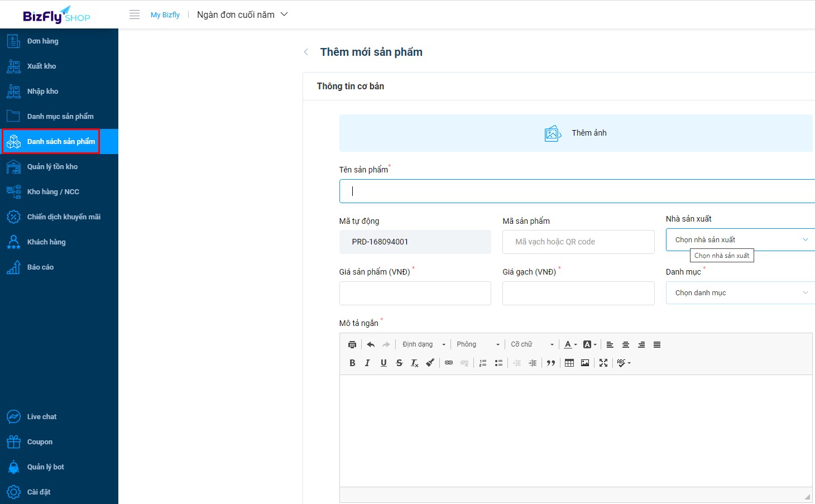Open Chọn danh mục dropdown
Viewport: 815px width, 504px height.
740,292
